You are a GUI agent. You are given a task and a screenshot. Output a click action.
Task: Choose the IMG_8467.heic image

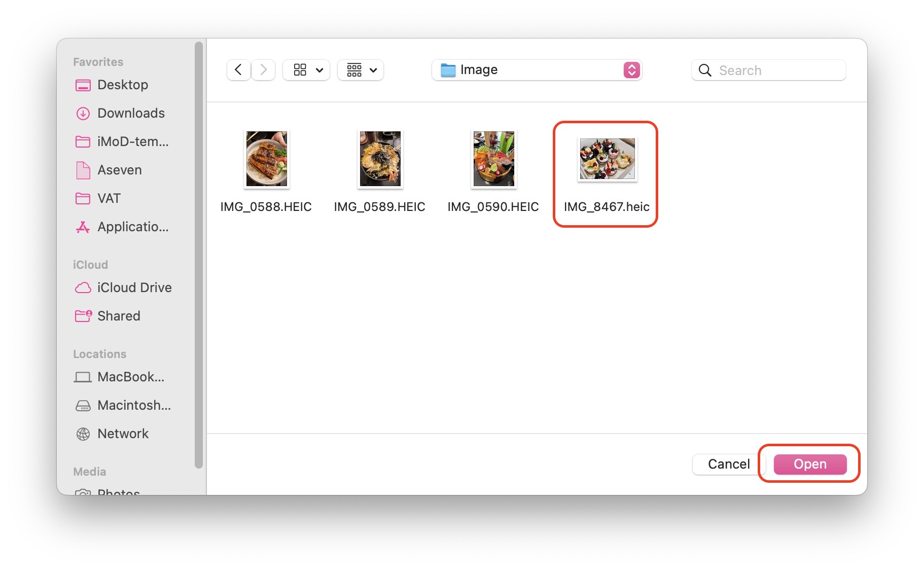pyautogui.click(x=607, y=159)
